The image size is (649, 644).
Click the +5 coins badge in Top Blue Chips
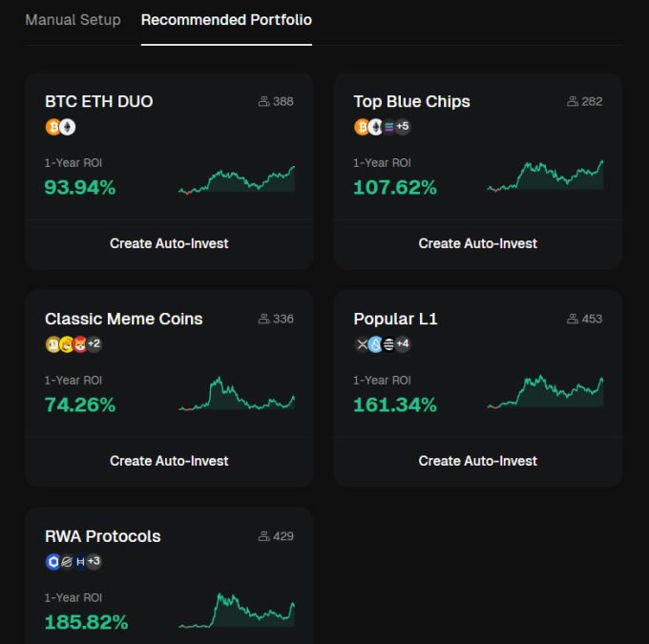click(x=402, y=127)
